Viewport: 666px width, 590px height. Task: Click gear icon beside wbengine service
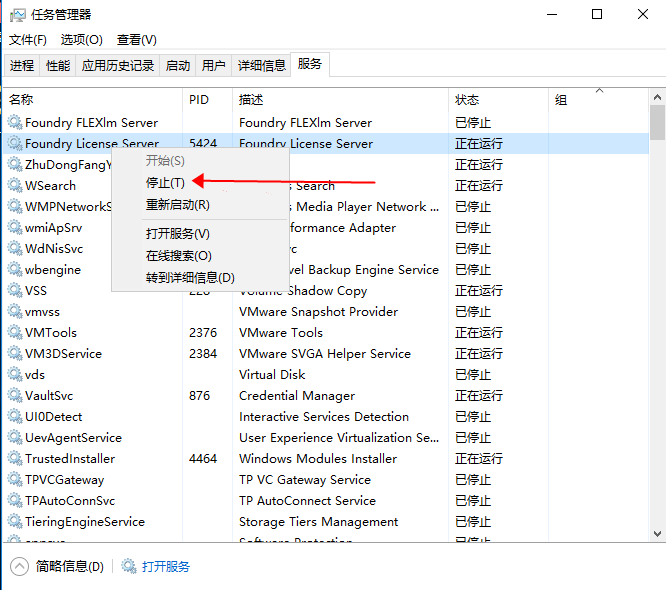click(15, 269)
